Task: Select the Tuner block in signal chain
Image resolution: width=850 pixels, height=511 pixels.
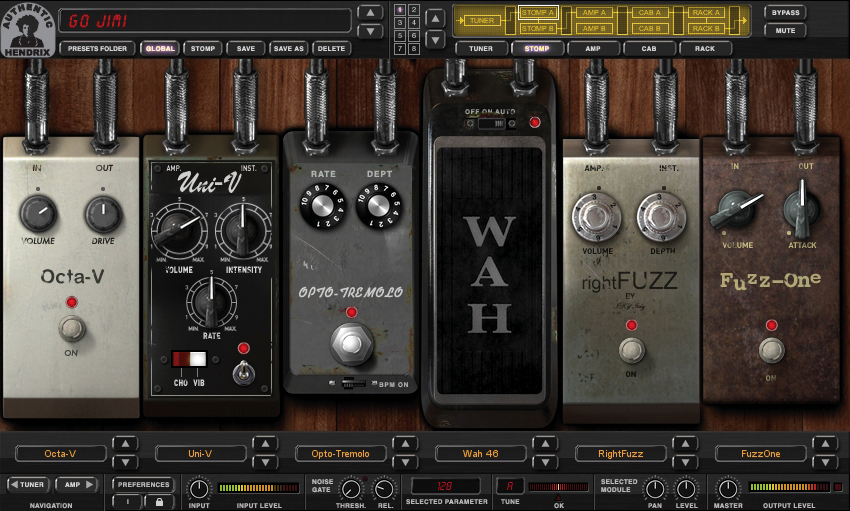Action: [482, 21]
